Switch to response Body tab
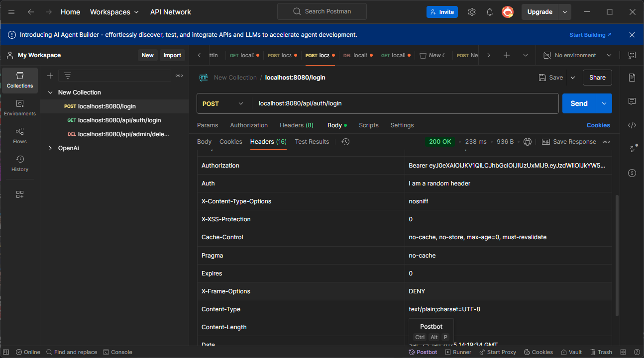Screen dimensions: 644x358 click(204, 142)
